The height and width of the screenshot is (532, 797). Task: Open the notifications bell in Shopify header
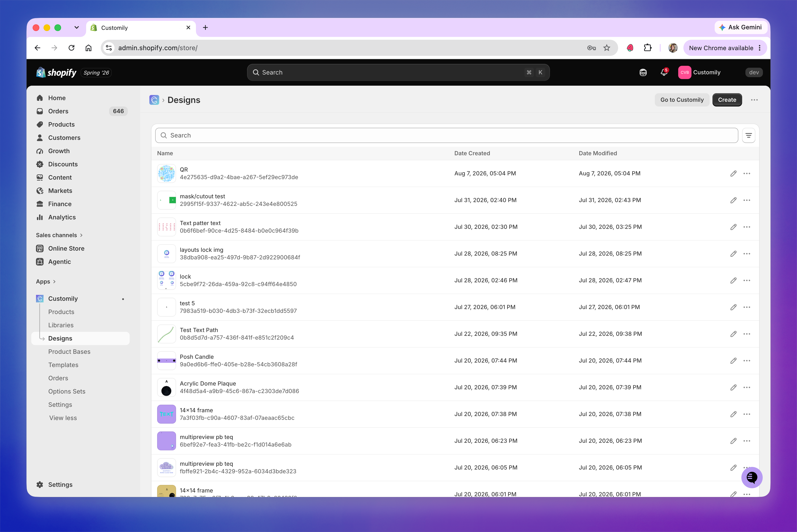click(664, 72)
